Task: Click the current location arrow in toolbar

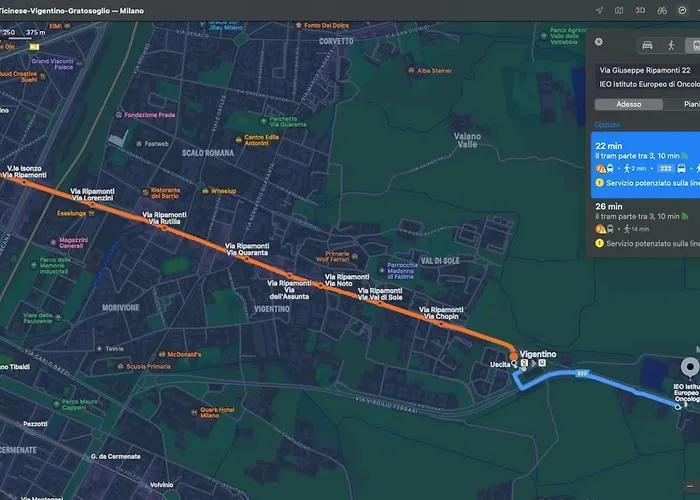Action: pyautogui.click(x=599, y=10)
